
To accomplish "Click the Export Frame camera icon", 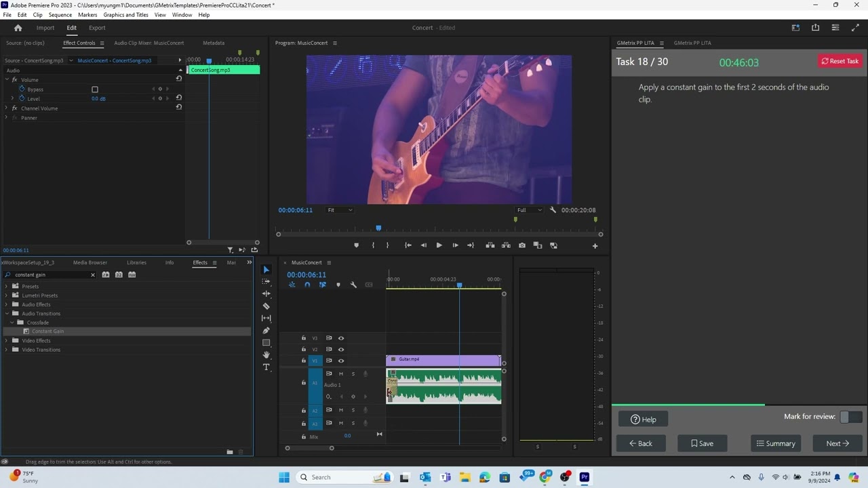I will pyautogui.click(x=521, y=245).
